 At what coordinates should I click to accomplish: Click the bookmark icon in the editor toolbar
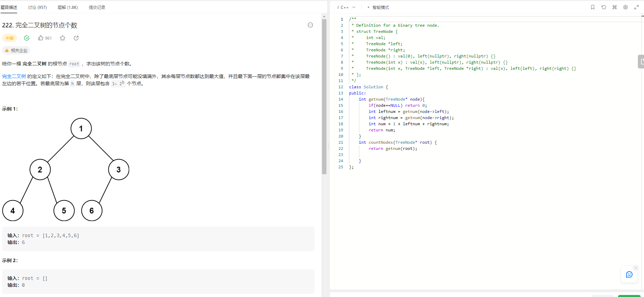click(x=593, y=7)
